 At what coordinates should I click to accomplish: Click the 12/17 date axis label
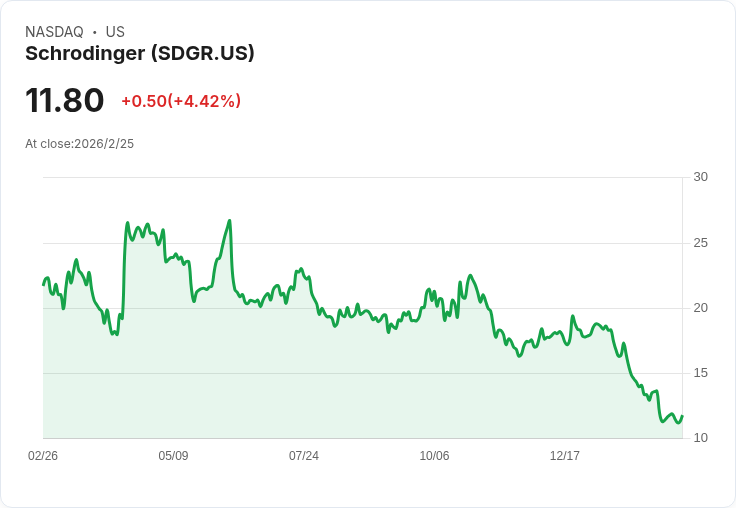tap(565, 455)
